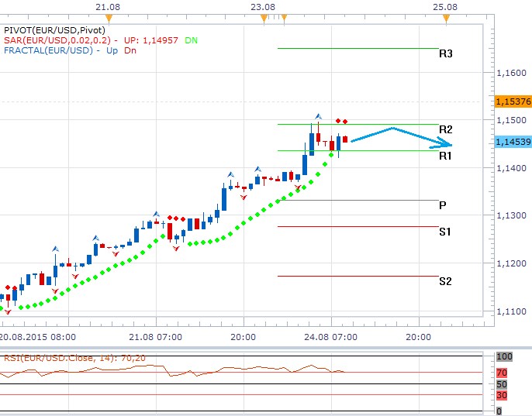Screen dimensions: 532x416
Task: Select the R3 resistance level label
Action: click(445, 54)
